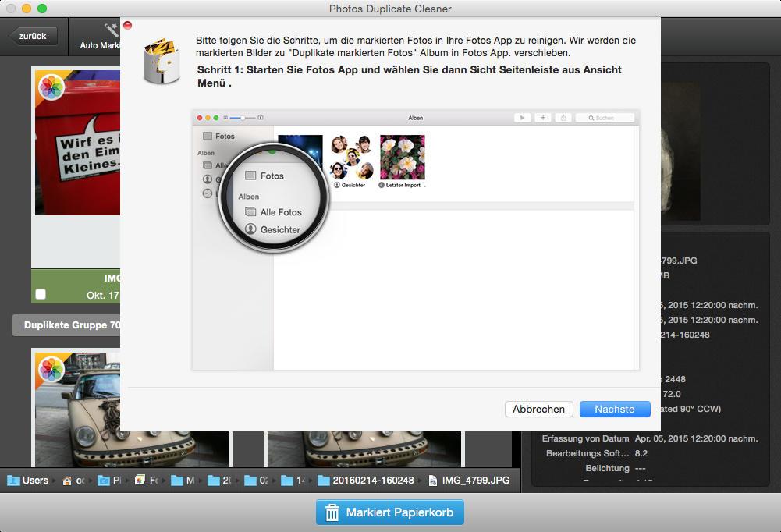Open the Users folder in path bar

(28, 481)
